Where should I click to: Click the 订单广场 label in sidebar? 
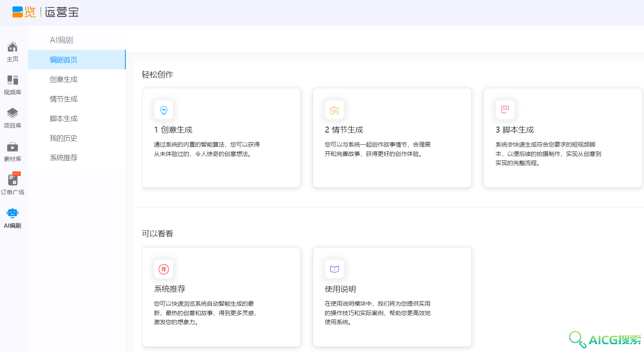tap(13, 192)
